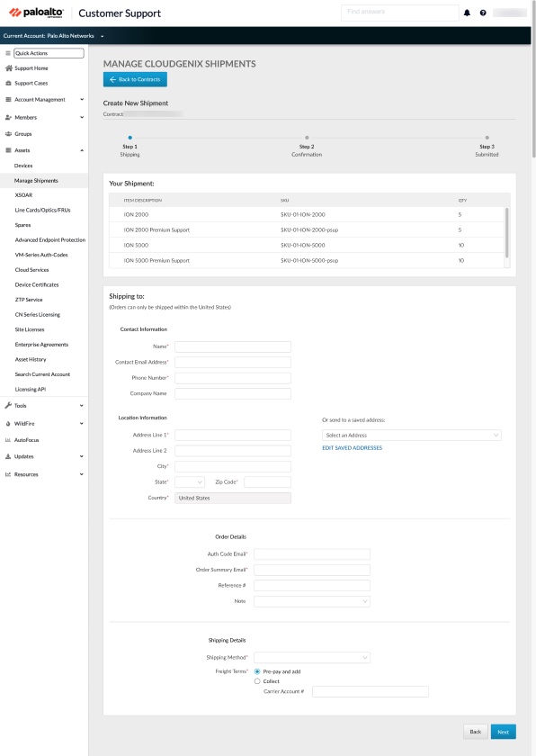
Task: Focus the Name input field
Action: pyautogui.click(x=233, y=346)
